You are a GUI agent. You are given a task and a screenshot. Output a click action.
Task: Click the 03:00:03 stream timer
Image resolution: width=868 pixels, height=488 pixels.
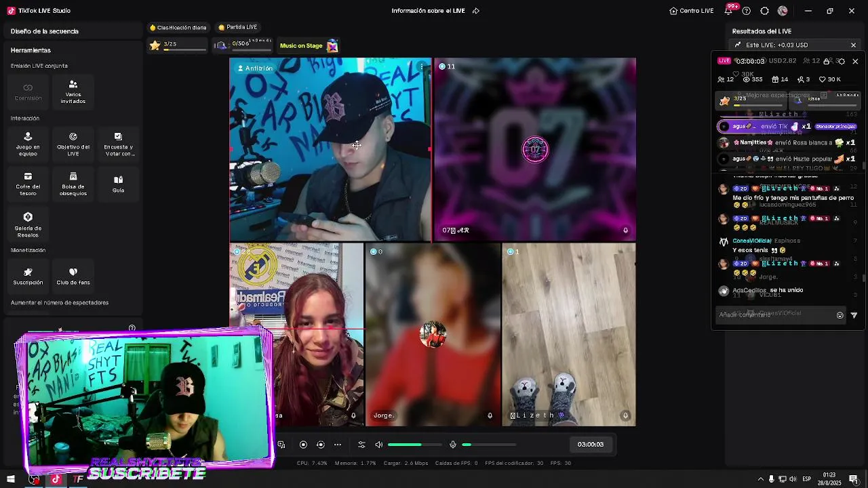click(x=590, y=445)
